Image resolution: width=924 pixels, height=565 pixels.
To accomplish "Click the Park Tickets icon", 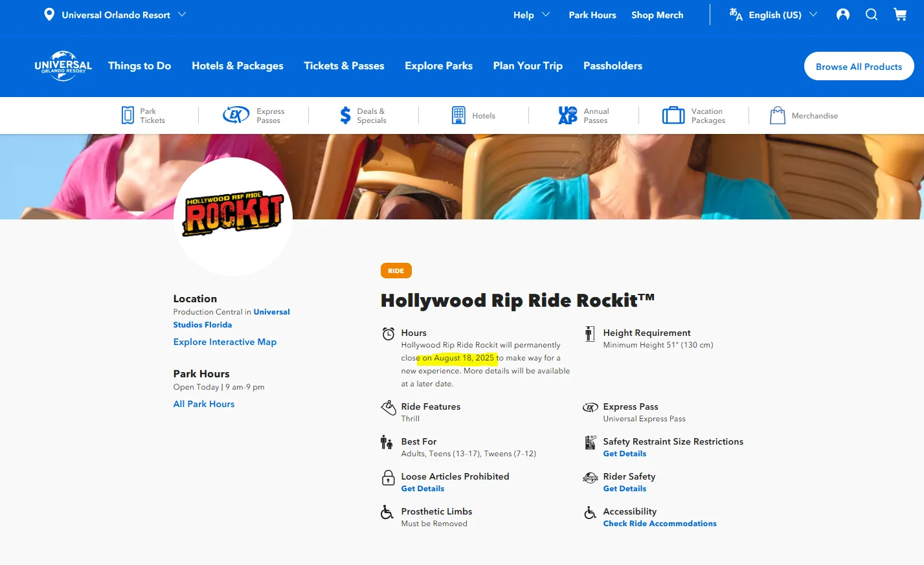I will click(128, 115).
